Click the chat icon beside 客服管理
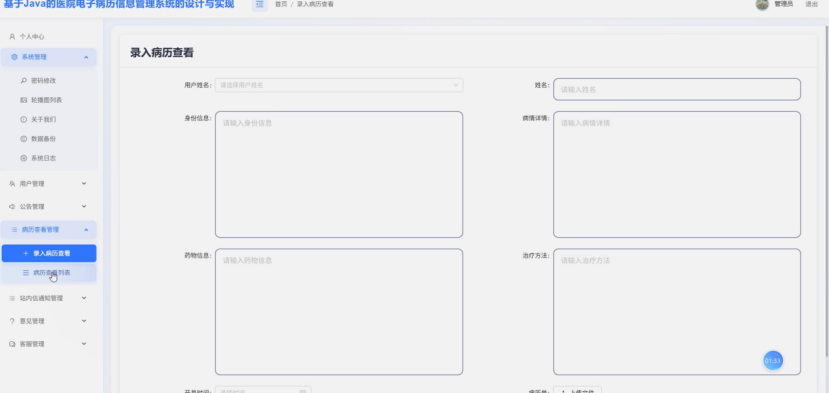Screen dimensions: 829x393 12,344
